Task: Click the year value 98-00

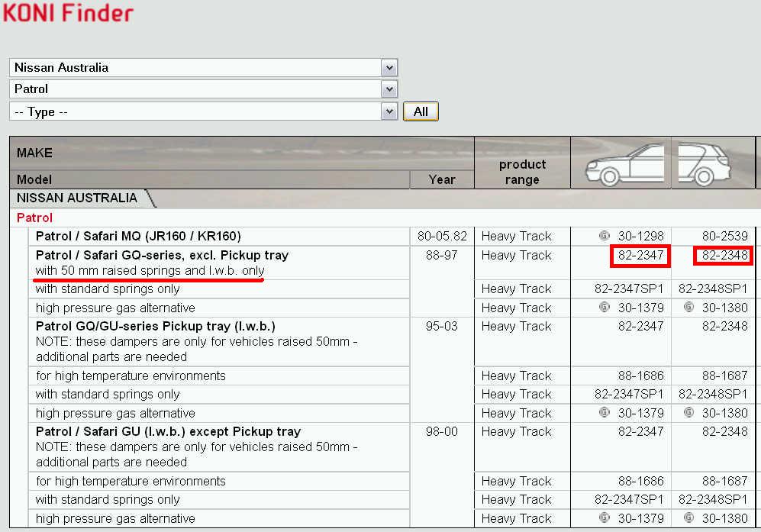Action: [x=442, y=431]
